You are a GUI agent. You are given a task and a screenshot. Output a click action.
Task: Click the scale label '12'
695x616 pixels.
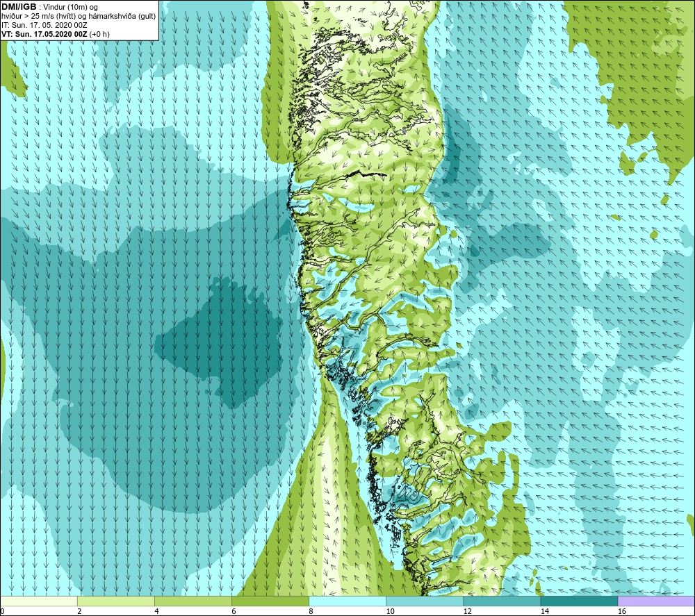[467, 611]
